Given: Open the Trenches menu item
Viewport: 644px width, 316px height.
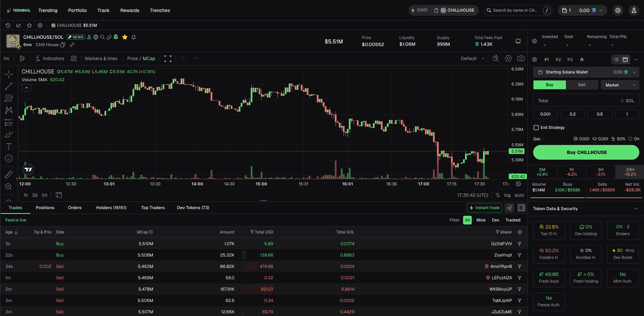Looking at the screenshot, I should 160,10.
